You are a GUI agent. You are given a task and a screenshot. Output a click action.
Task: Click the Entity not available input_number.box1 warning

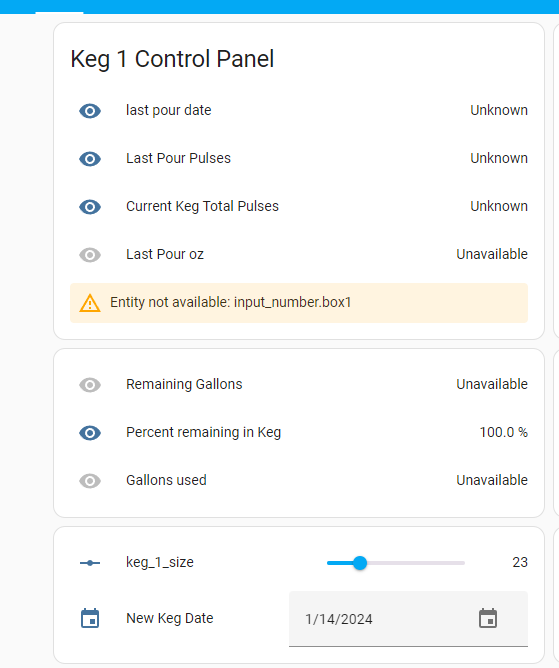299,303
